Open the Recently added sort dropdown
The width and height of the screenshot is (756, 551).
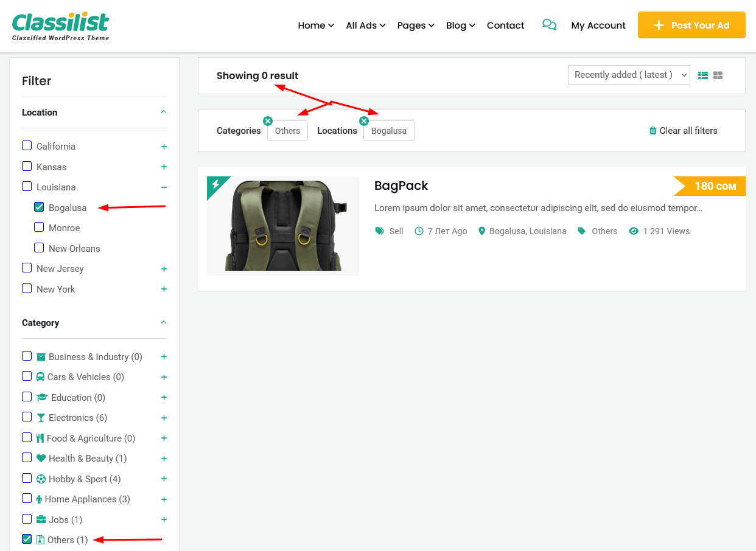pos(629,75)
